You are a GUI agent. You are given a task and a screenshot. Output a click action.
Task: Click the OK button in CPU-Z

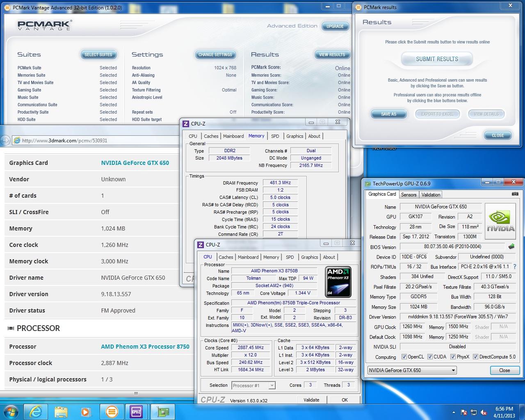[x=345, y=400]
